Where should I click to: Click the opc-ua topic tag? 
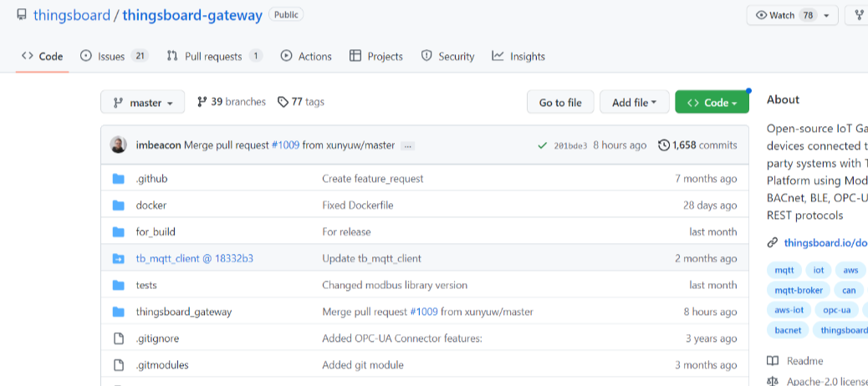[x=836, y=310]
